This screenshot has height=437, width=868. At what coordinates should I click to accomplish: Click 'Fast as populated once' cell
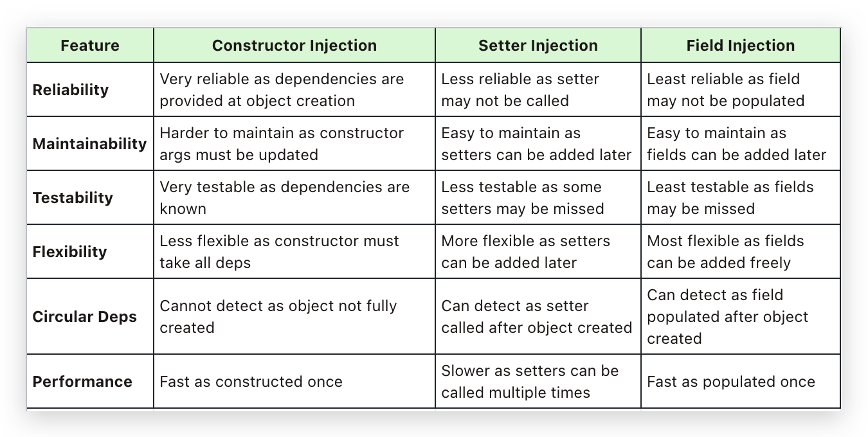(741, 381)
